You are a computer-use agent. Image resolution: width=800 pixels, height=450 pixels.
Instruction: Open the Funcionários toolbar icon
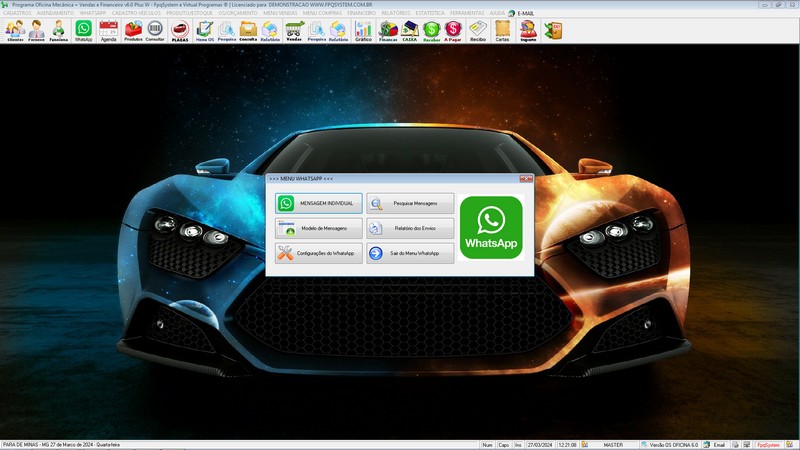point(59,31)
